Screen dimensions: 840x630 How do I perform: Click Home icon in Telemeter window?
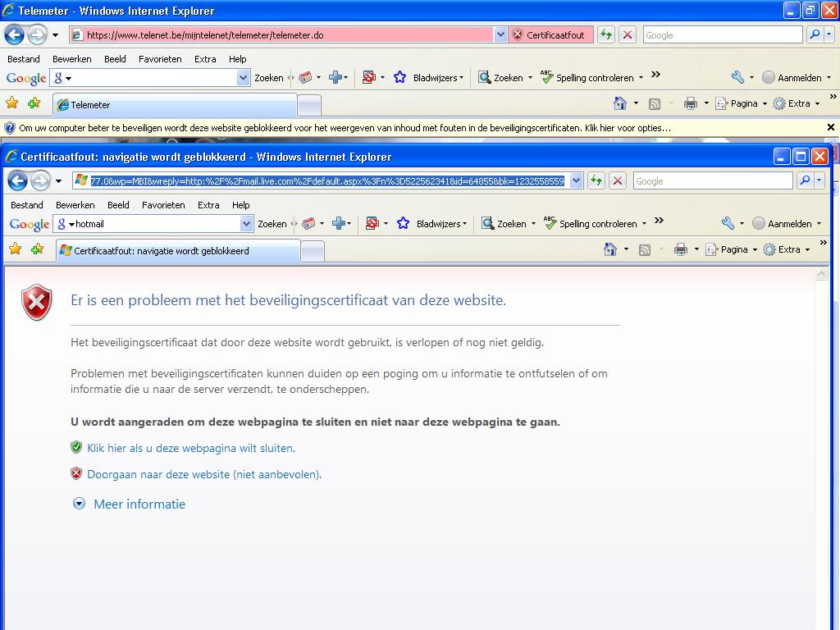[x=620, y=103]
